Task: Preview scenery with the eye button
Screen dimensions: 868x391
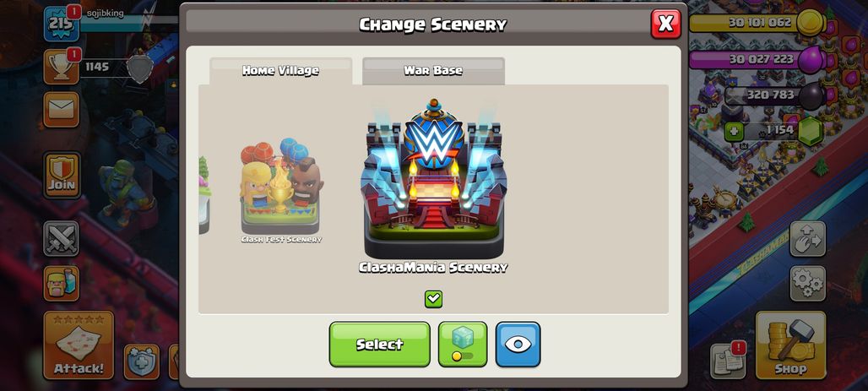Action: click(x=518, y=344)
